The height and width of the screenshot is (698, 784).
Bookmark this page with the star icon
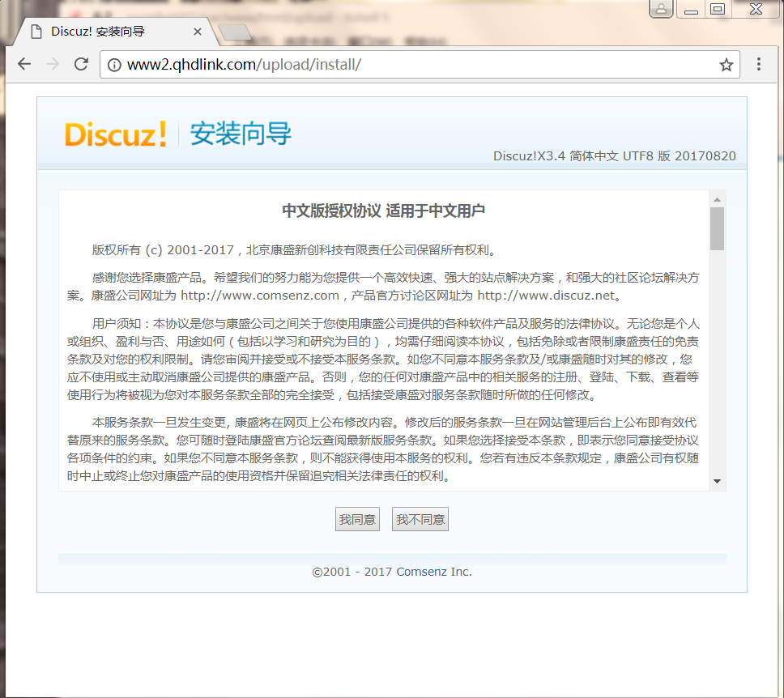pos(726,65)
